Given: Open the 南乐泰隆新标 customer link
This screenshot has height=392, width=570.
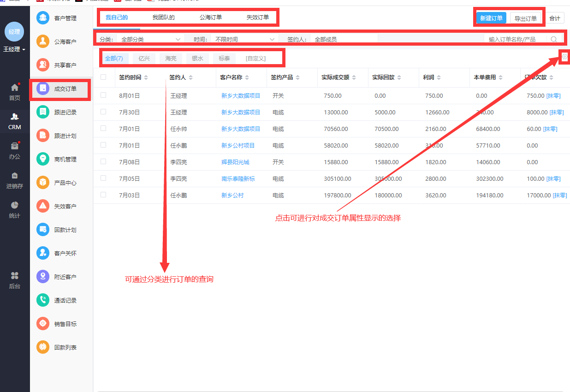Looking at the screenshot, I should pos(238,179).
